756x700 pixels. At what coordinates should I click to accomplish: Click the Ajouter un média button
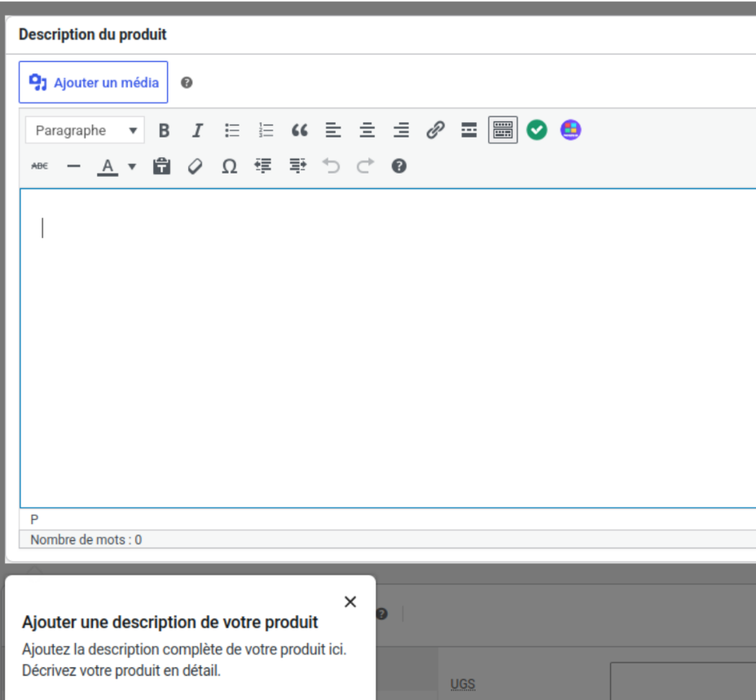(x=93, y=82)
